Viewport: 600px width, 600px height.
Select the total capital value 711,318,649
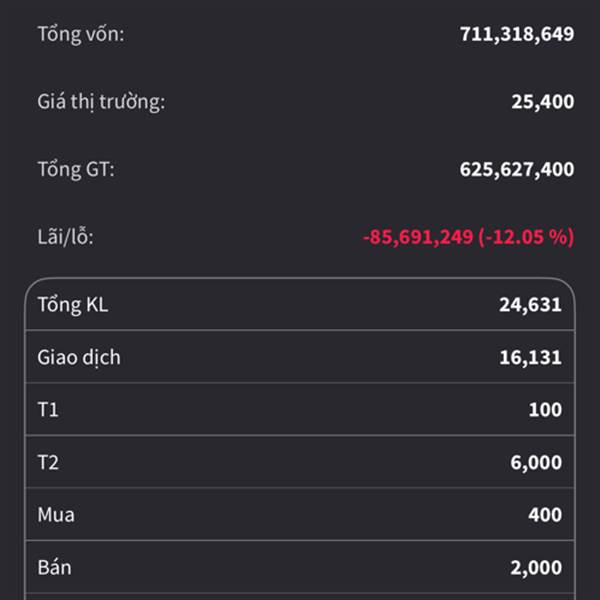click(x=516, y=34)
